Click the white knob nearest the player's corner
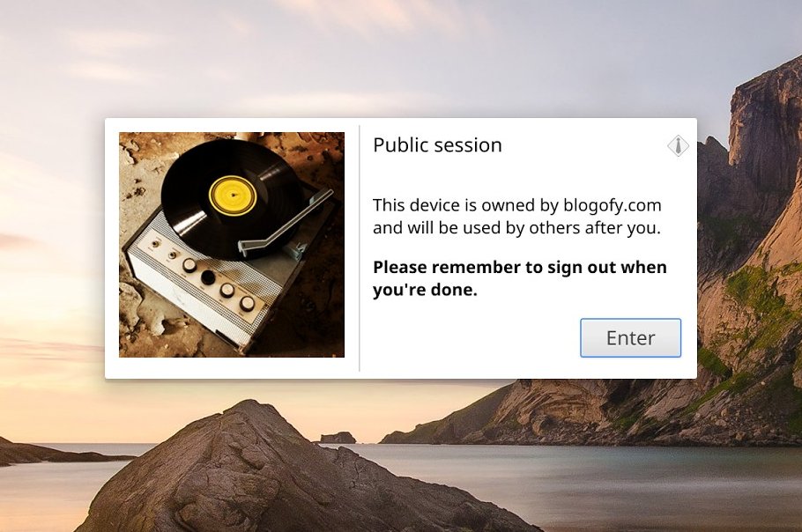The width and height of the screenshot is (802, 532). [x=247, y=303]
